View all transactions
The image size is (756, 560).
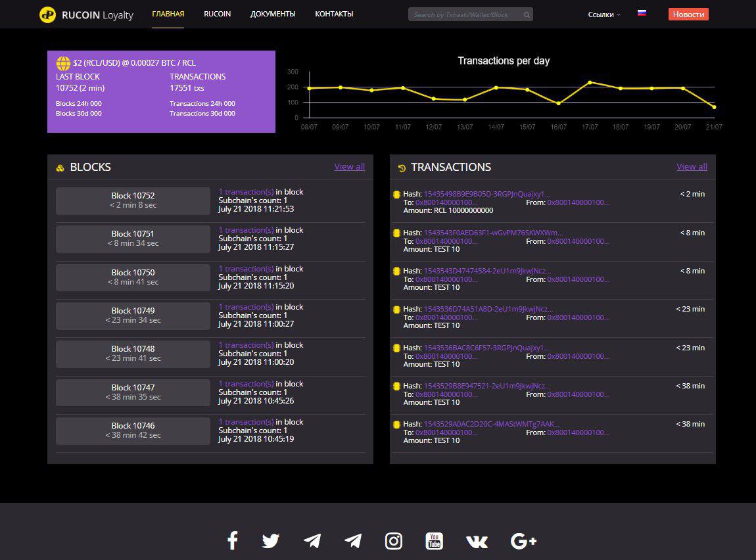[692, 167]
